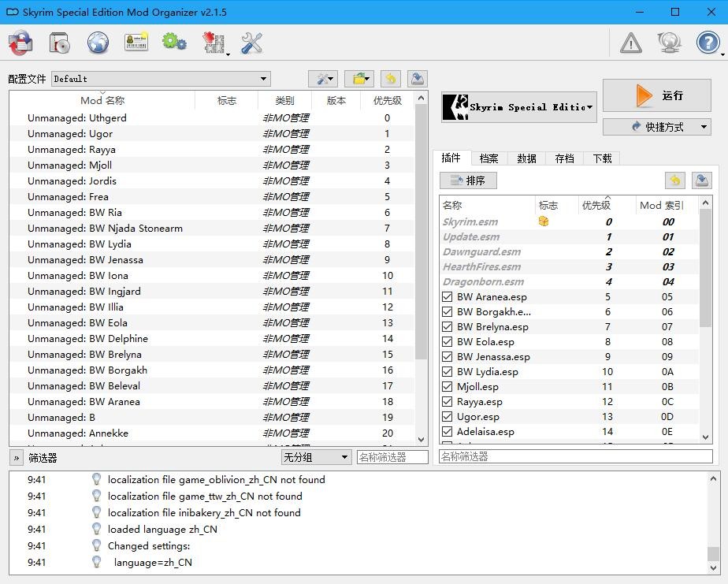Open the Nexus globe browser icon

98,43
